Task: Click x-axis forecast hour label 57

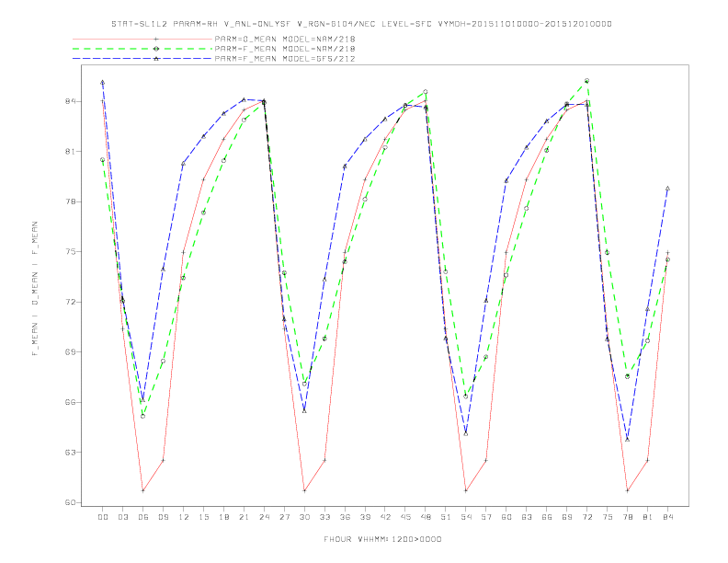Action: [486, 517]
